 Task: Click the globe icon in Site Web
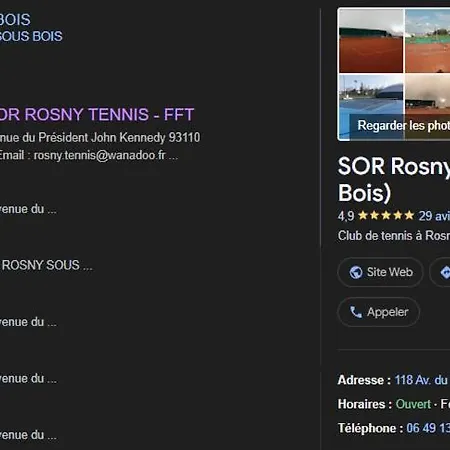pyautogui.click(x=356, y=272)
